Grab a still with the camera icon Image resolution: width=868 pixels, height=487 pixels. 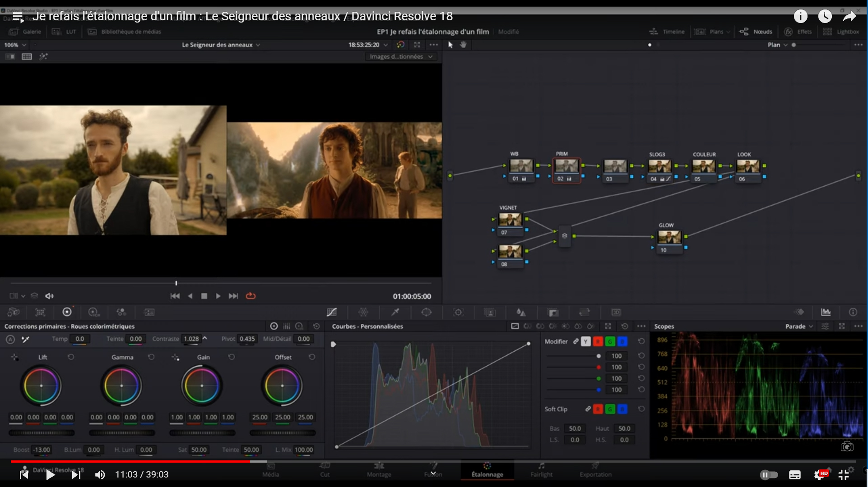847,446
